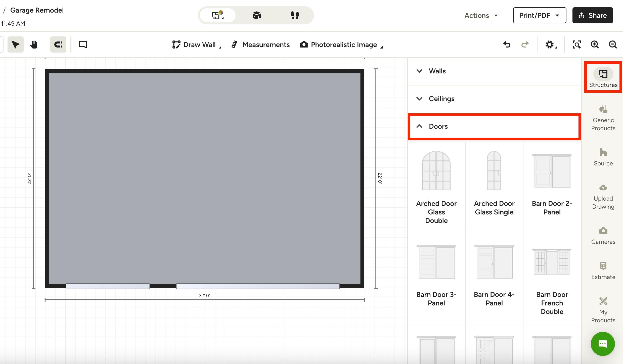
Task: Click the left 22' 0" height dimension label
Action: [x=29, y=178]
